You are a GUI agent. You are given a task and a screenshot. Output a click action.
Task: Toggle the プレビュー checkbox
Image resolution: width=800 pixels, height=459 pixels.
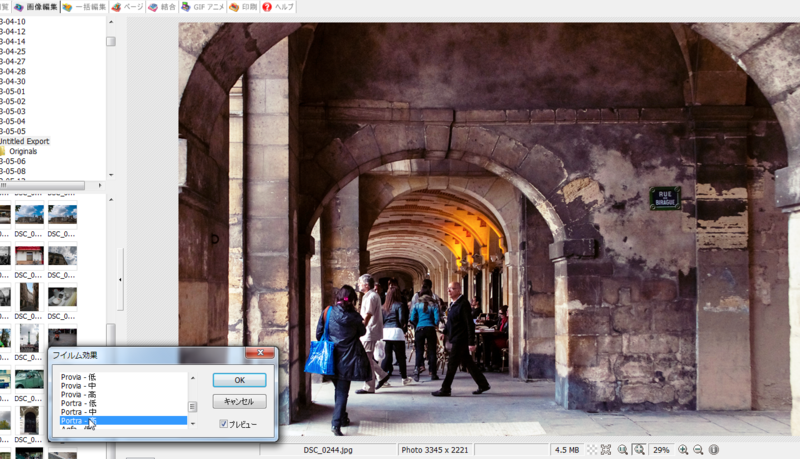click(223, 424)
